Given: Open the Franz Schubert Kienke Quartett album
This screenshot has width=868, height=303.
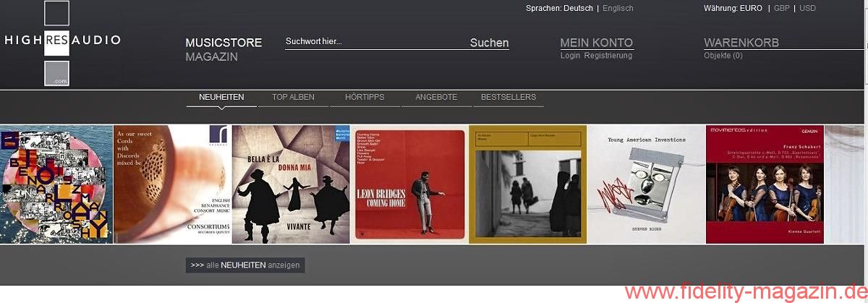Looking at the screenshot, I should [765, 184].
